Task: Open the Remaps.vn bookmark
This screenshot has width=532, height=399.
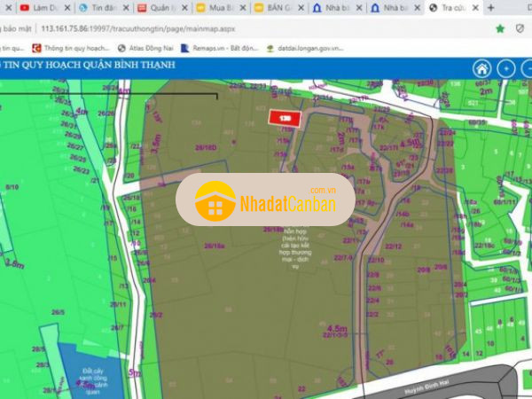Action: pyautogui.click(x=211, y=49)
